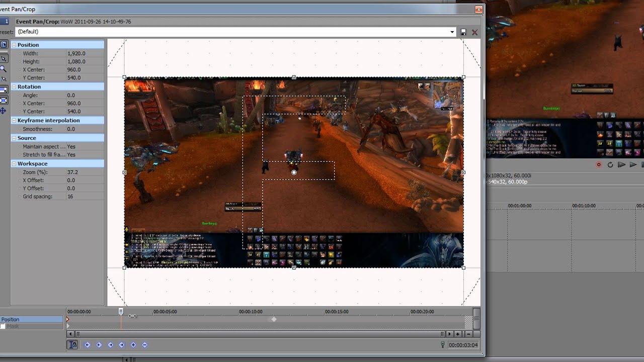644x362 pixels.
Task: Jump to the First Keyframe
Action: [88, 345]
